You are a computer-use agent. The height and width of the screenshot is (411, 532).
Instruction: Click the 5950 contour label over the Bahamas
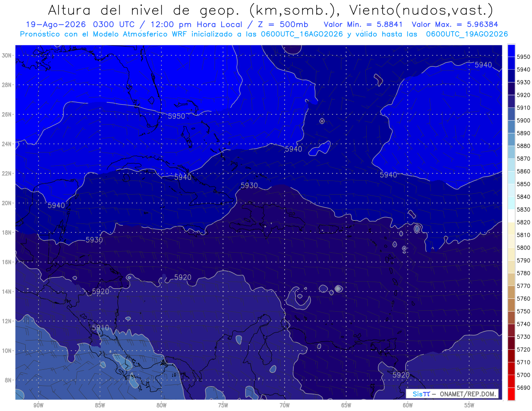pyautogui.click(x=176, y=116)
